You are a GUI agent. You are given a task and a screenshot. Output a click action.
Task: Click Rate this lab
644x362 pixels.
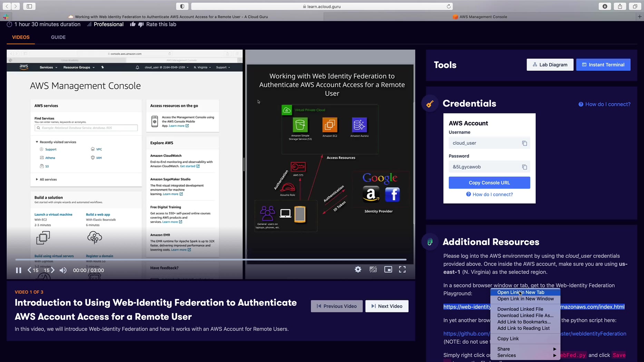[x=161, y=24]
